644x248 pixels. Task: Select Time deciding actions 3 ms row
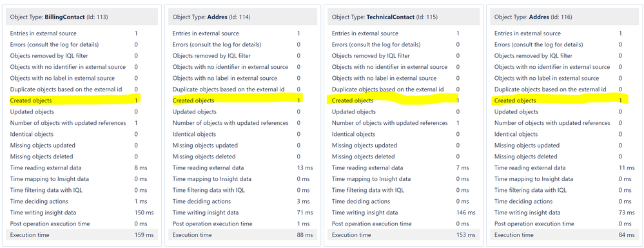pos(242,201)
